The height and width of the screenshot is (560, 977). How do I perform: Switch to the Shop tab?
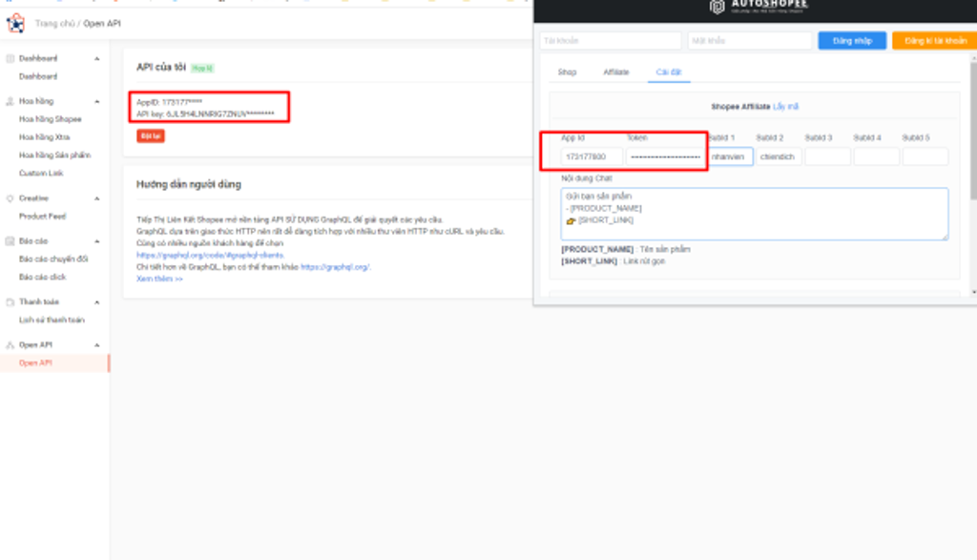(x=567, y=73)
